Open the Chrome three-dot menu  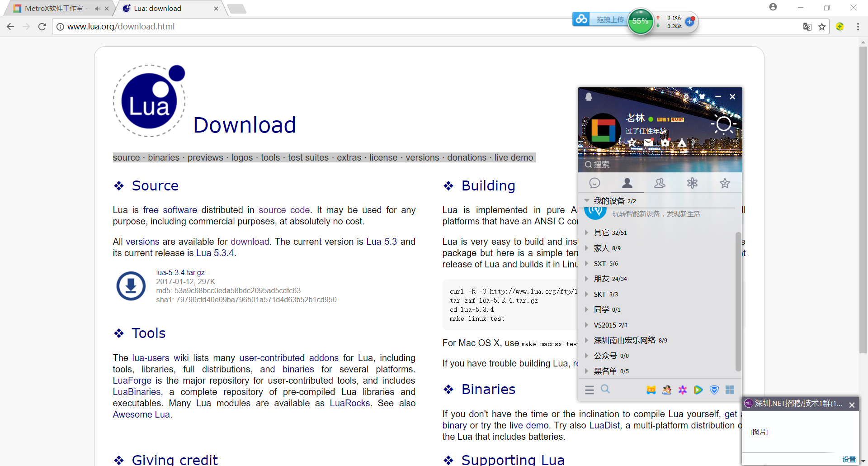858,27
